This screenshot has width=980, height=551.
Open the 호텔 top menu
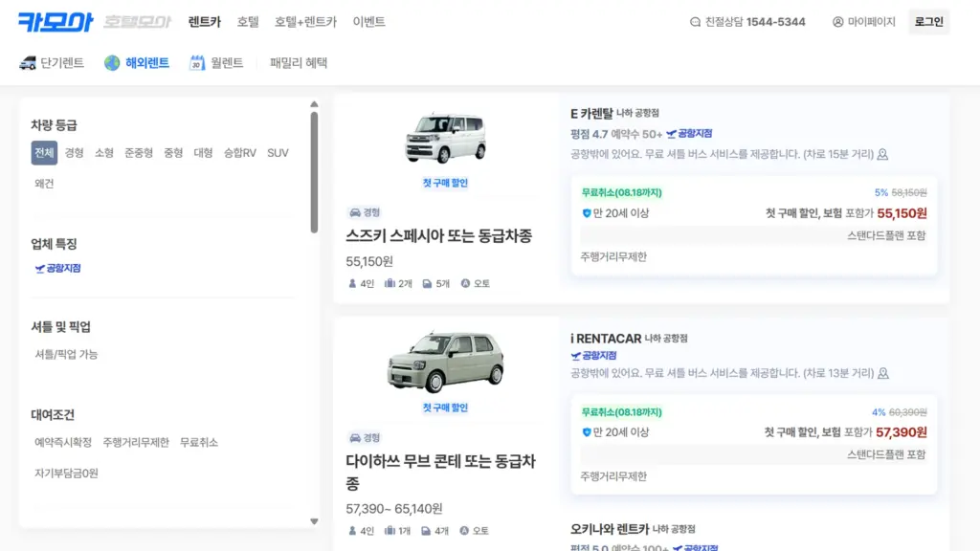point(248,22)
